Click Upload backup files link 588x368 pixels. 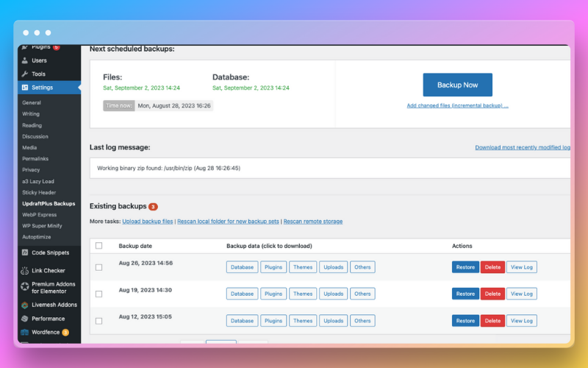pos(148,222)
